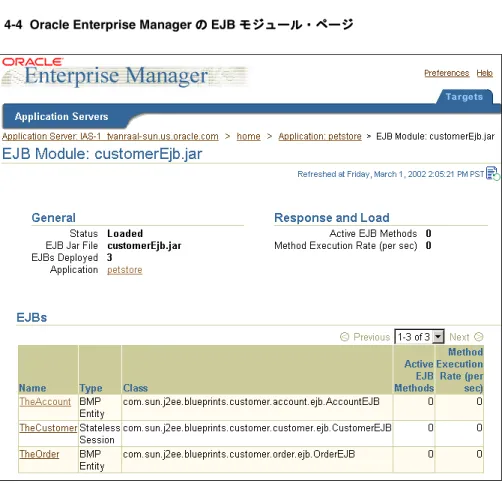502x483 pixels.
Task: Click TheCustomer row Active EJB Methods value
Action: (431, 428)
